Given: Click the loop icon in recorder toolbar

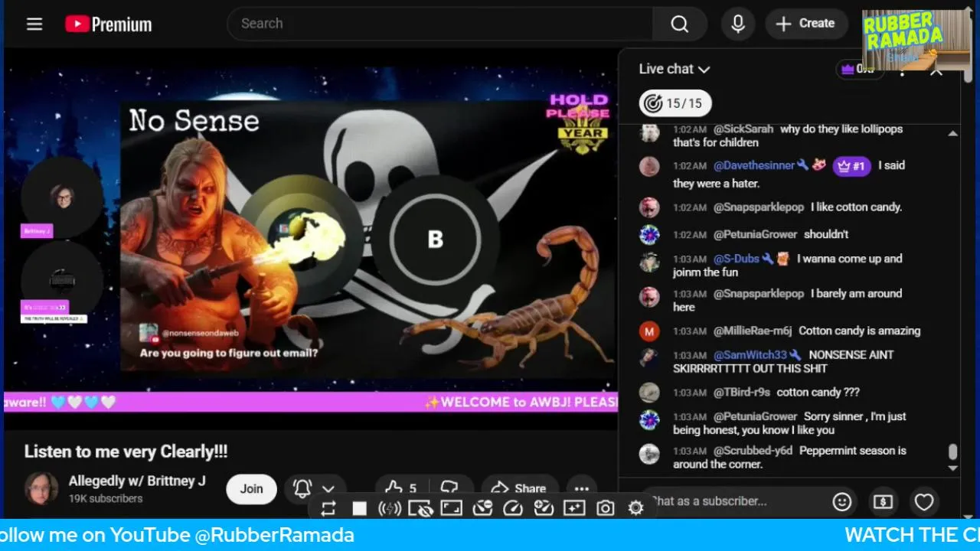Looking at the screenshot, I should tap(328, 508).
